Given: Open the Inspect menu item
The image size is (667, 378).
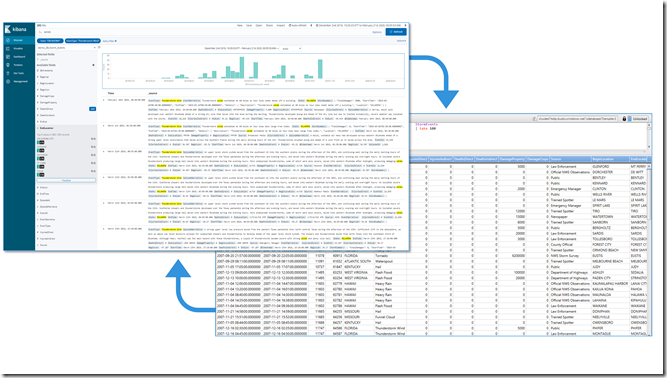Looking at the screenshot, I should (x=281, y=26).
